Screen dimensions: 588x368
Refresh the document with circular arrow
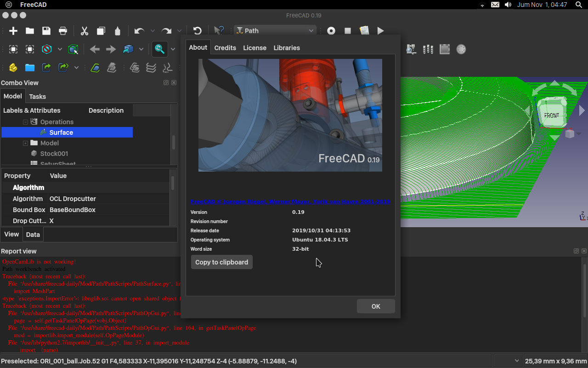coord(198,31)
